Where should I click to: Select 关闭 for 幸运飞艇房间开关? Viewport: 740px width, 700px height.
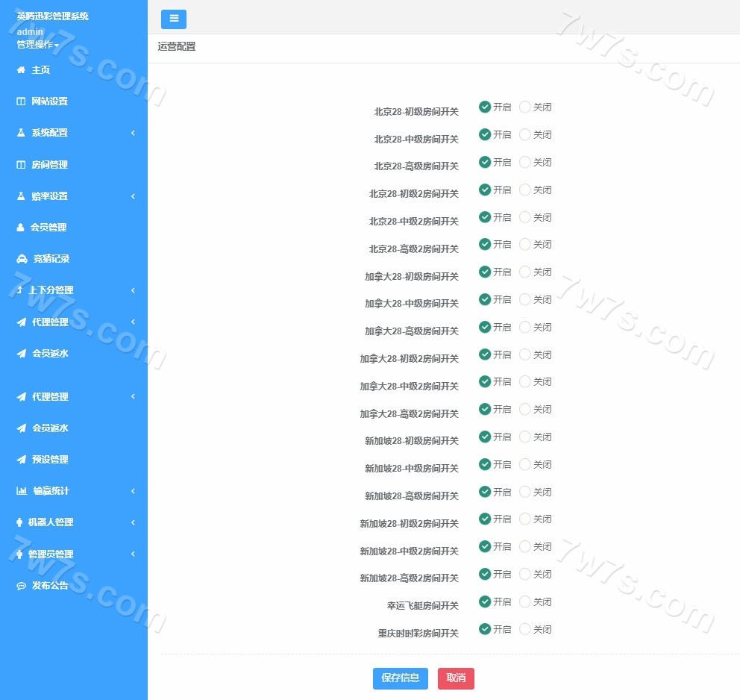click(x=525, y=601)
